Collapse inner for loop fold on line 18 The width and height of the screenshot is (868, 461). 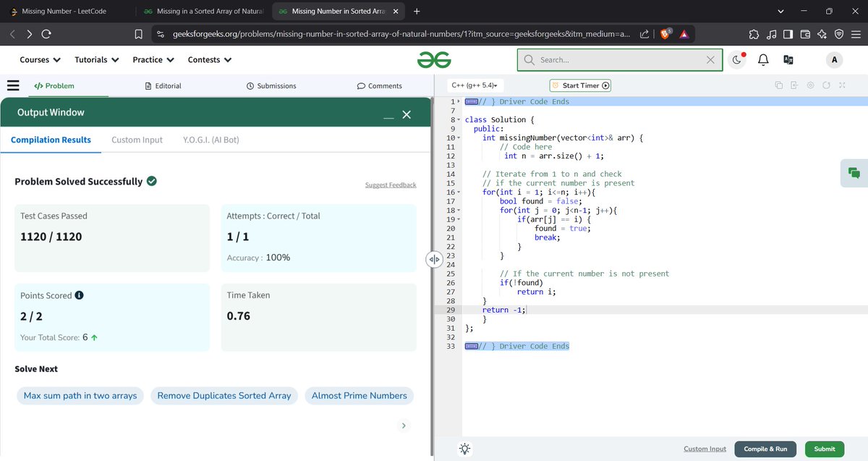tap(458, 210)
